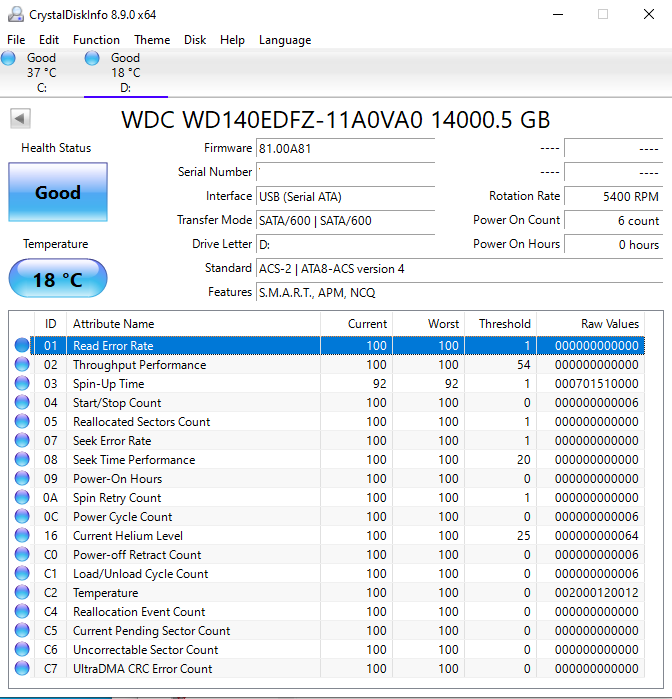This screenshot has height=699, width=672.
Task: Select the D: drive status orb
Action: (x=92, y=59)
